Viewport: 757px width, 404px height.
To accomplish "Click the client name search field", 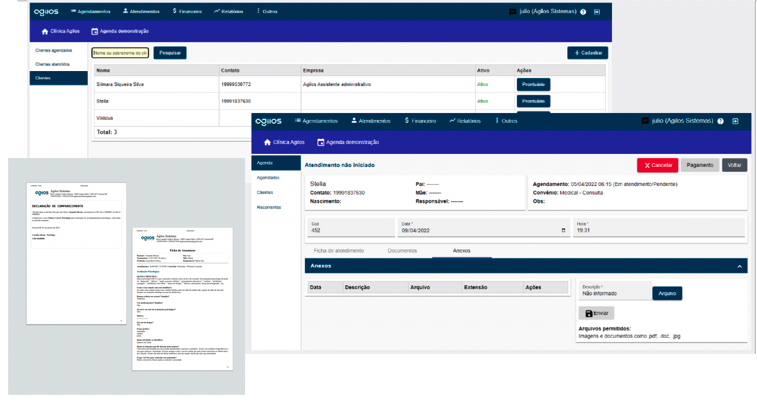I will tap(121, 52).
